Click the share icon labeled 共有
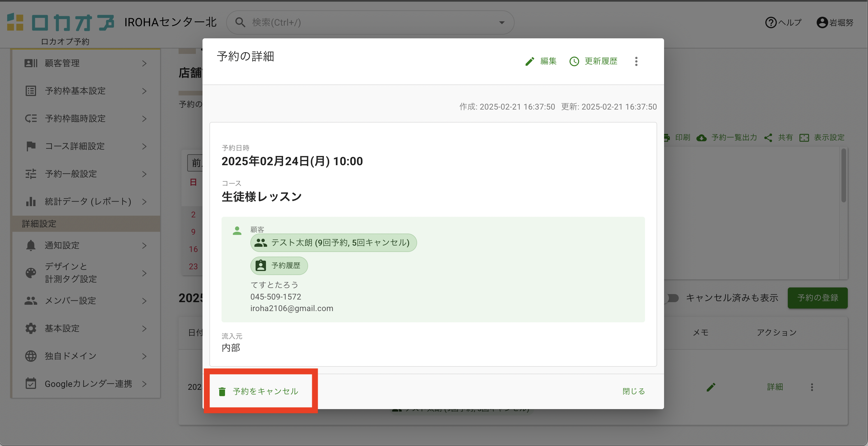The image size is (868, 446). [768, 138]
